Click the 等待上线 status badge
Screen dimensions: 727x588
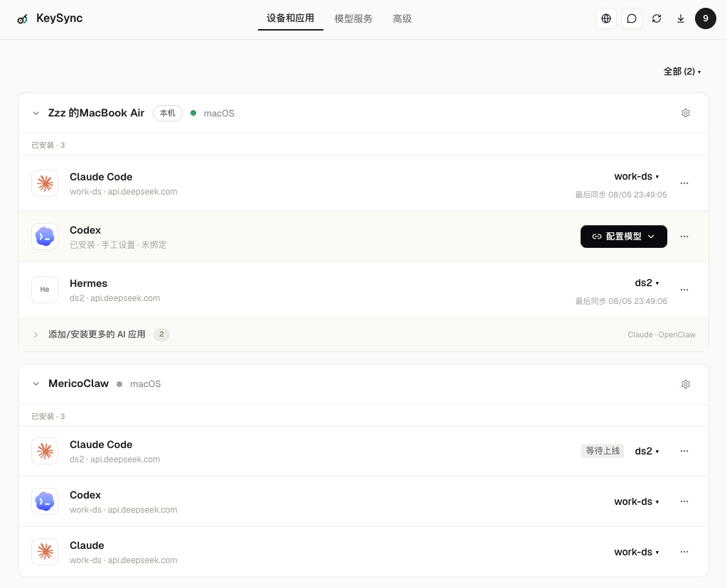click(x=602, y=451)
